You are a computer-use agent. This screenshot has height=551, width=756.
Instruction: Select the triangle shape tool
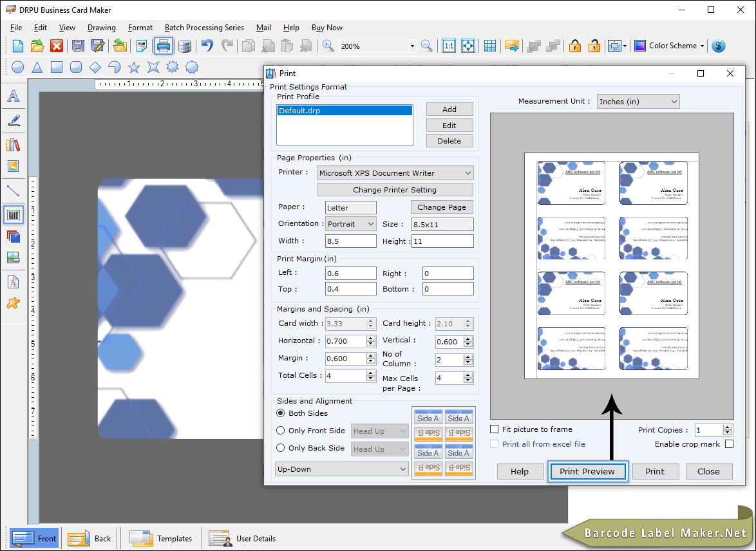point(37,67)
